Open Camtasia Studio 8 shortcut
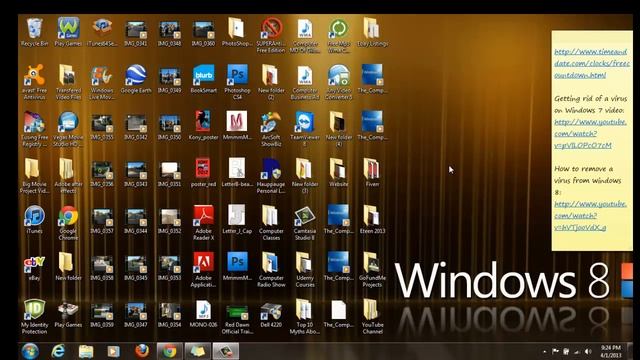Screen dimensions: 640x360 pyautogui.click(x=304, y=223)
